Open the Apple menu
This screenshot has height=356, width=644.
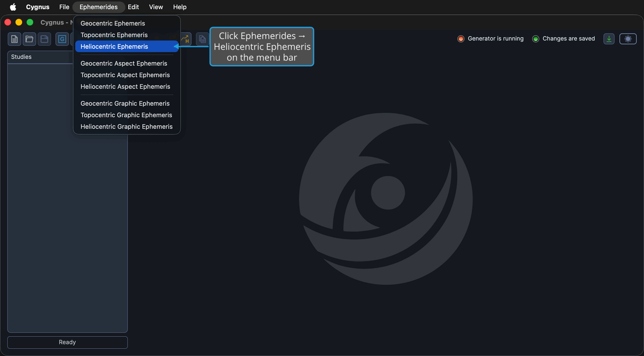(x=13, y=7)
